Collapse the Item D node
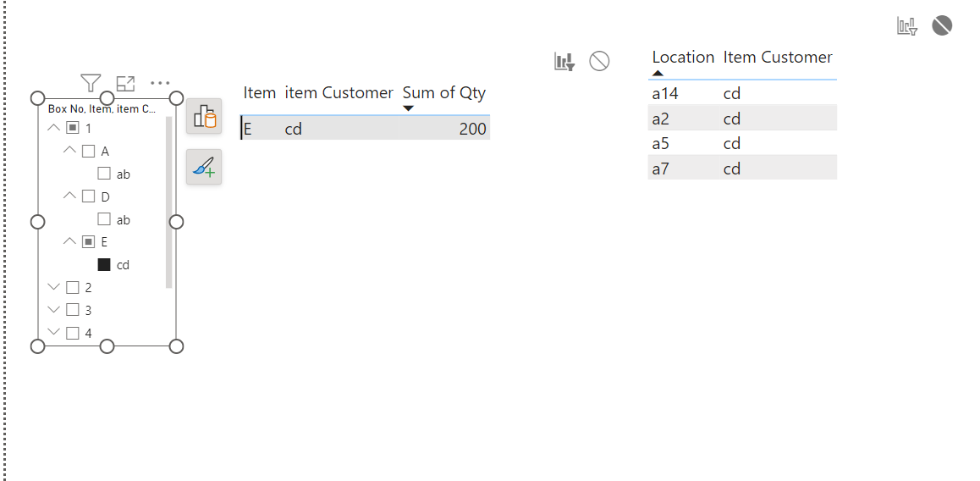This screenshot has width=980, height=481. point(69,196)
